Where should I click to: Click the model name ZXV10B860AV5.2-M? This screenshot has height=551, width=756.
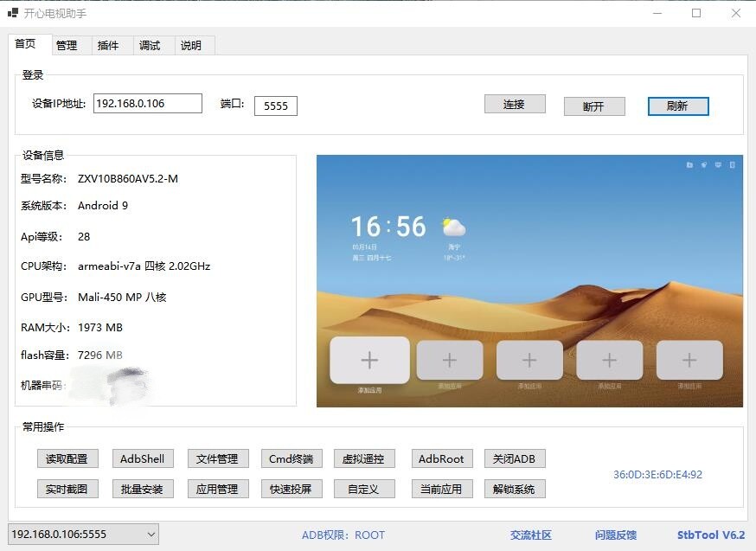tap(128, 179)
